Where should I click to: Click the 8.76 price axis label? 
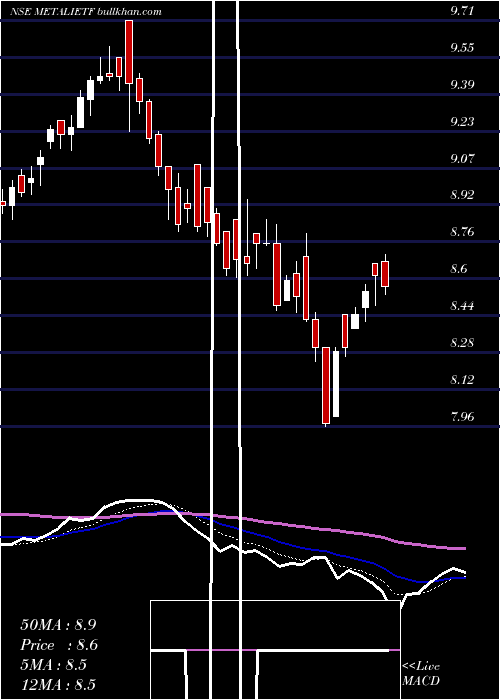tap(462, 232)
